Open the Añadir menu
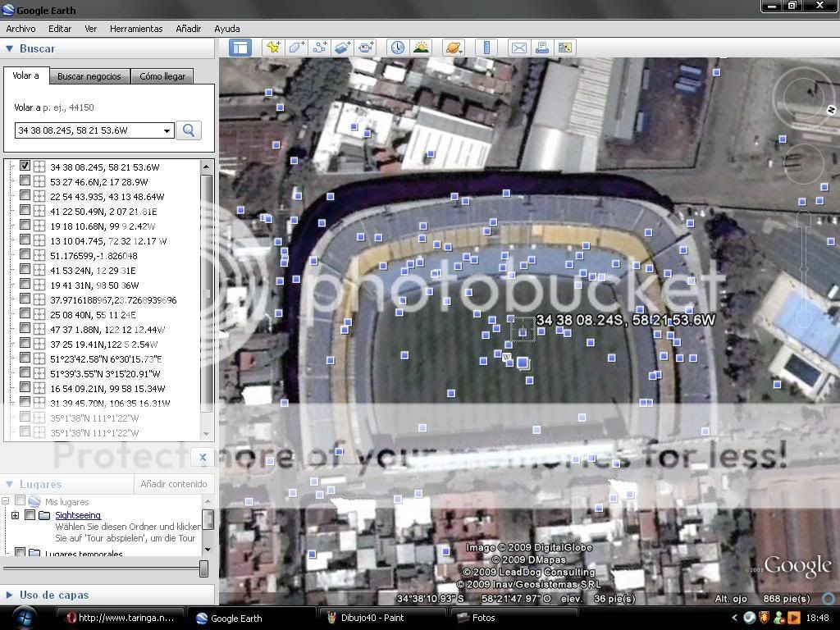The image size is (840, 630). click(x=188, y=29)
